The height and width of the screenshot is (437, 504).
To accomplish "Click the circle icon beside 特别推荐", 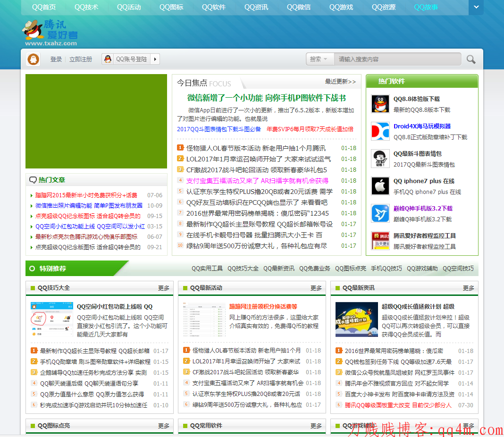I will point(32,269).
